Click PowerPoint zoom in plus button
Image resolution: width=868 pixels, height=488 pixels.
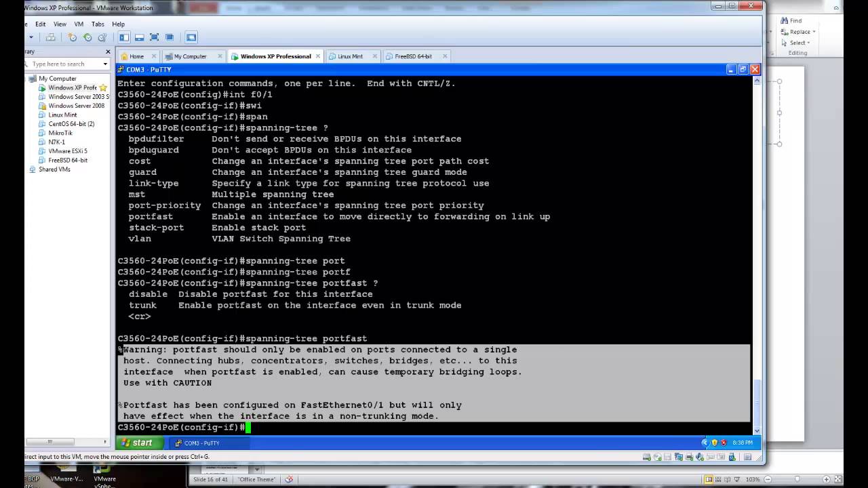click(x=827, y=479)
